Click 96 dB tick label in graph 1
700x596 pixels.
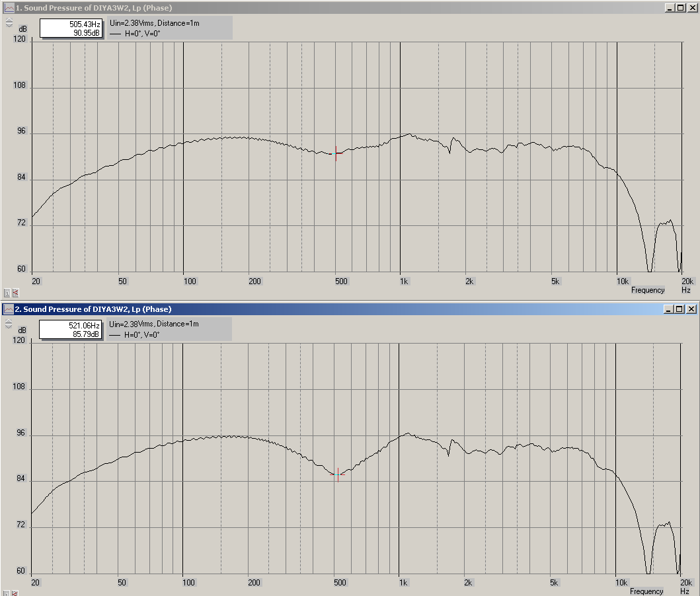(x=21, y=131)
